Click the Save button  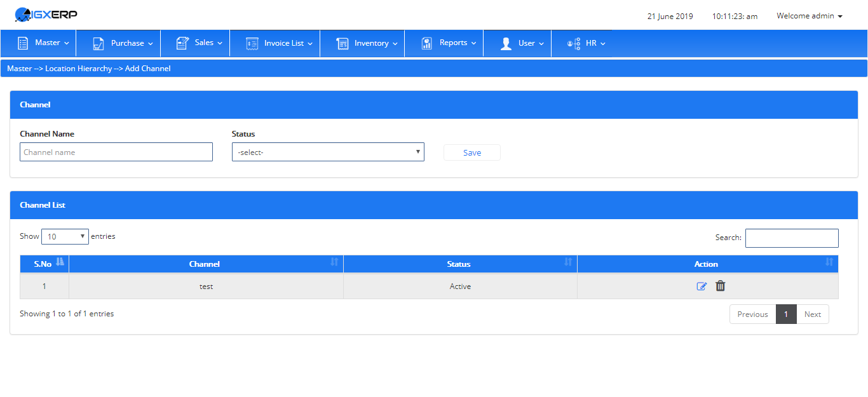(x=472, y=152)
